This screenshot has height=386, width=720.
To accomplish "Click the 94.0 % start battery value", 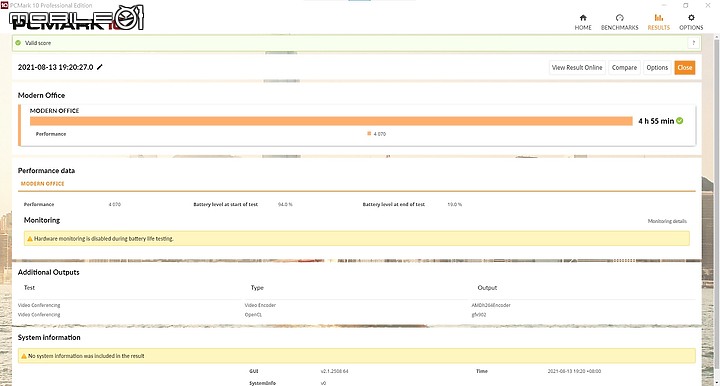I will click(x=285, y=205).
